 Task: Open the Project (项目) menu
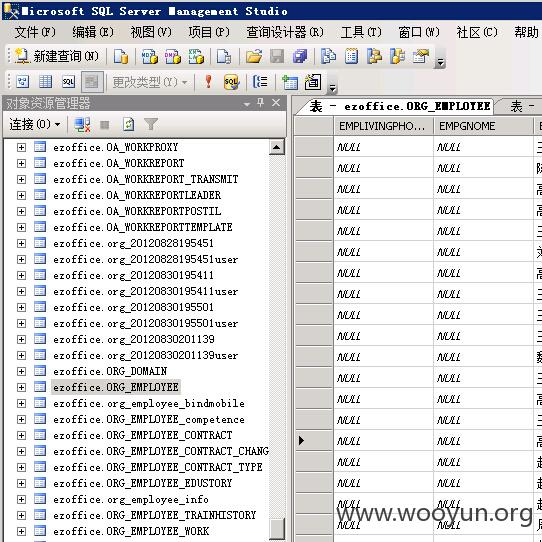pos(209,32)
